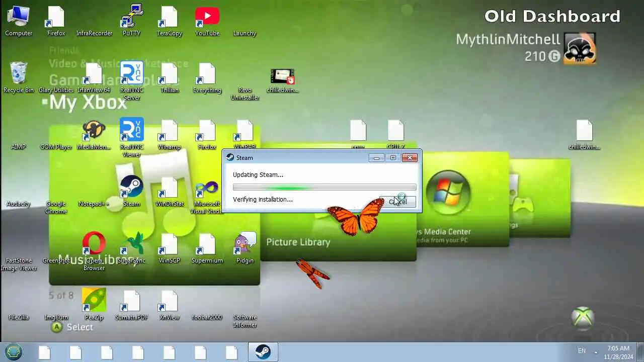Select the Revo Uninstaller label

[245, 94]
